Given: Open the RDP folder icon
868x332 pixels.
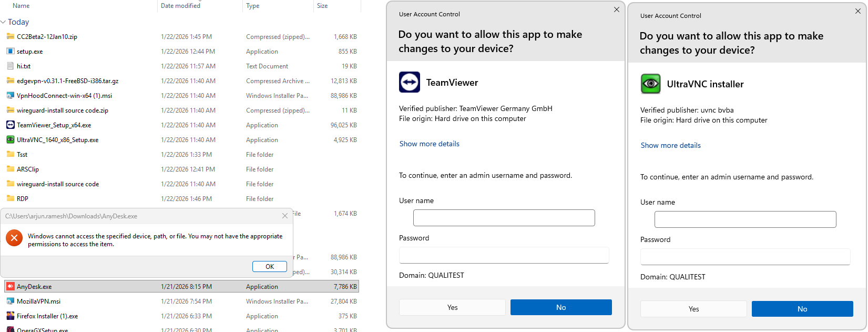Looking at the screenshot, I should click(x=10, y=199).
